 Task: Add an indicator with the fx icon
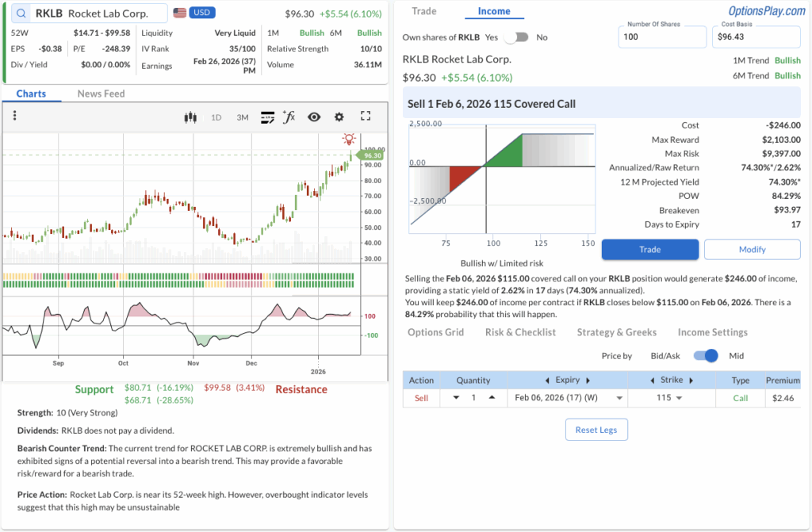tap(289, 117)
